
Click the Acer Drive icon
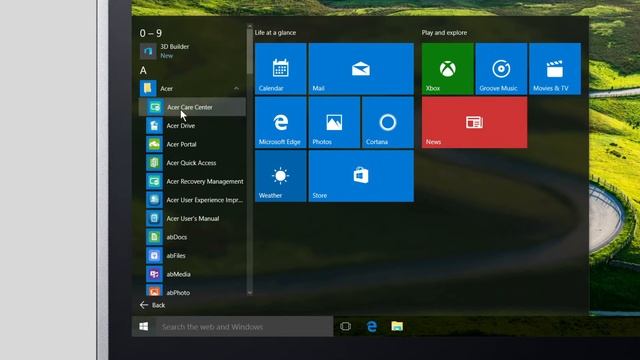[154, 126]
